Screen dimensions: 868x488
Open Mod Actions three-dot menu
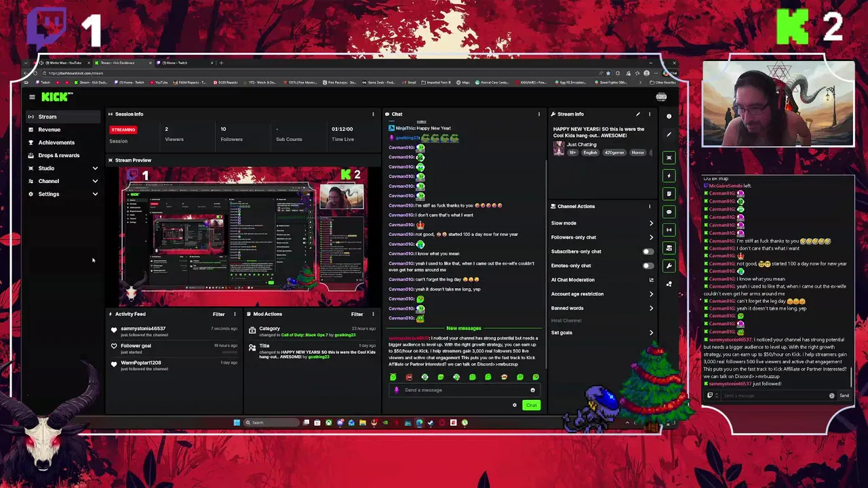(372, 314)
